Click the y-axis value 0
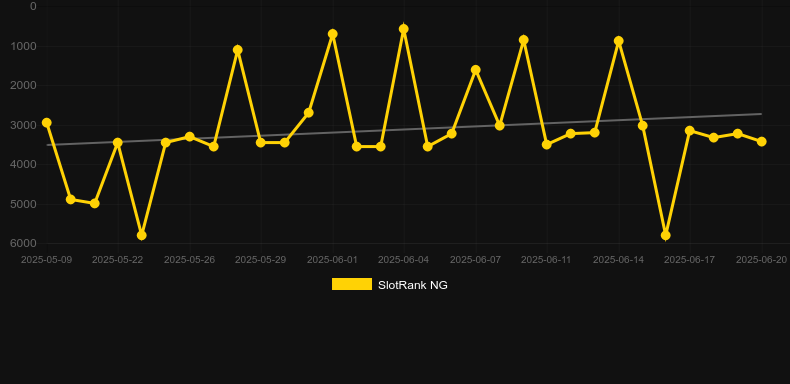Viewport: 790px width, 384px height. tap(33, 6)
